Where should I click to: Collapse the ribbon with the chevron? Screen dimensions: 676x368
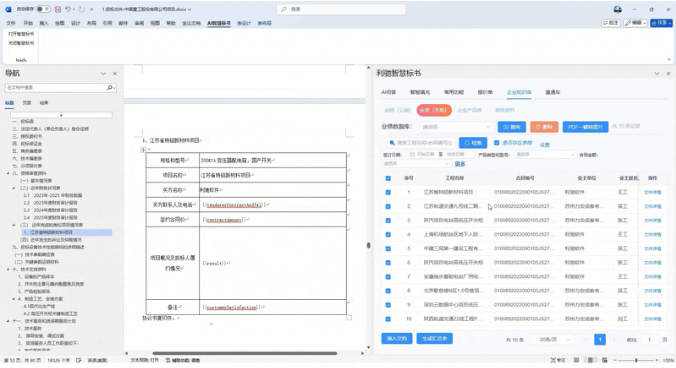669,59
